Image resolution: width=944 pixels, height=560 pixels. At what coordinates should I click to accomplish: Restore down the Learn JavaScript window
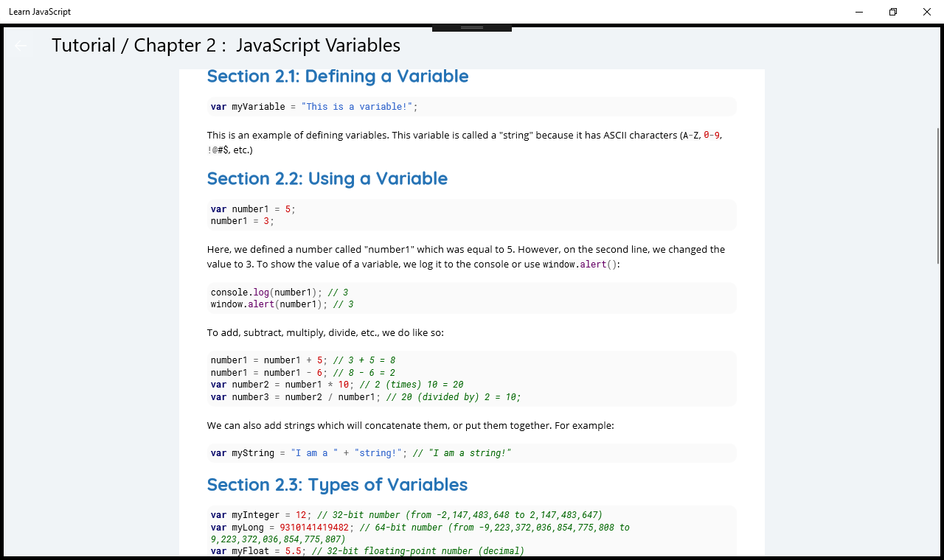(x=893, y=12)
